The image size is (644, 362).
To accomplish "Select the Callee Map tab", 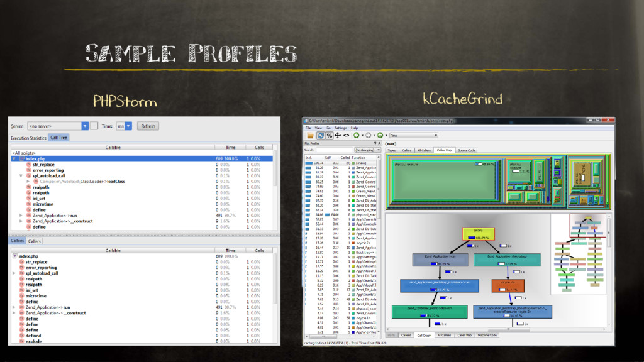I will click(444, 150).
